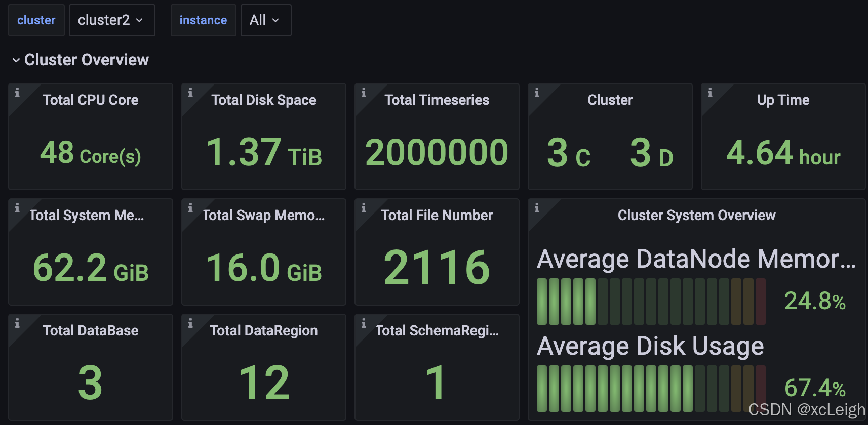Click the instance variable label
Screen dimensions: 868x425
click(x=203, y=20)
